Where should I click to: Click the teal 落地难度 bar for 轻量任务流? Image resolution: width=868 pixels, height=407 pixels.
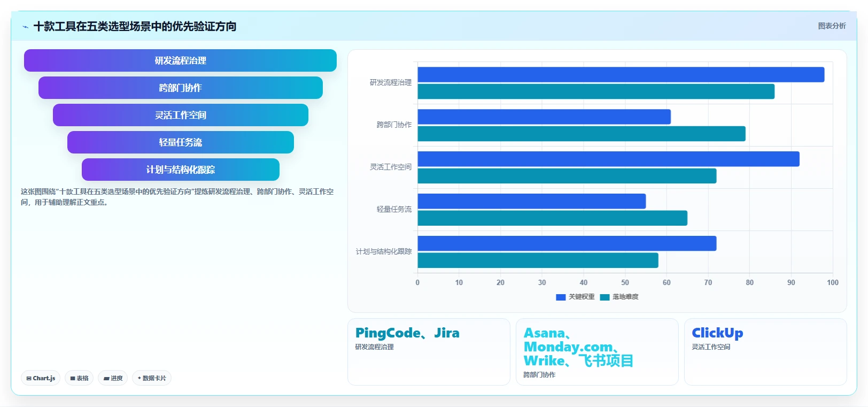553,218
